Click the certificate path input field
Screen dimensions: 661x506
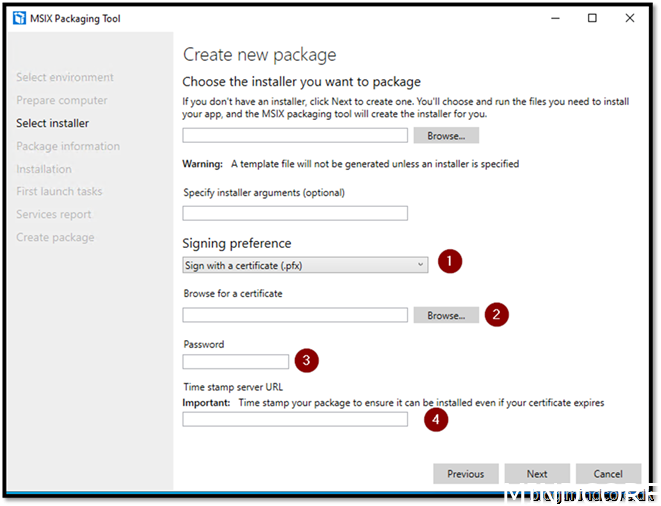295,315
